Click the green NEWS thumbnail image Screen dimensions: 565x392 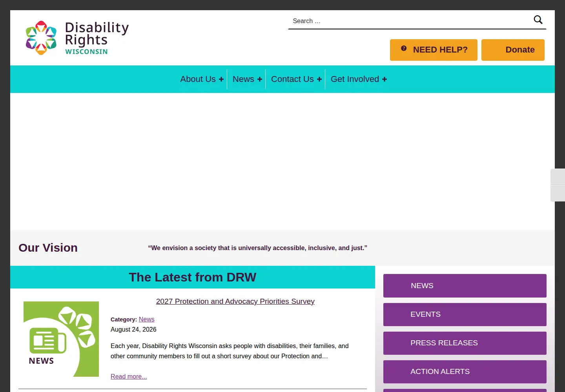click(x=61, y=339)
